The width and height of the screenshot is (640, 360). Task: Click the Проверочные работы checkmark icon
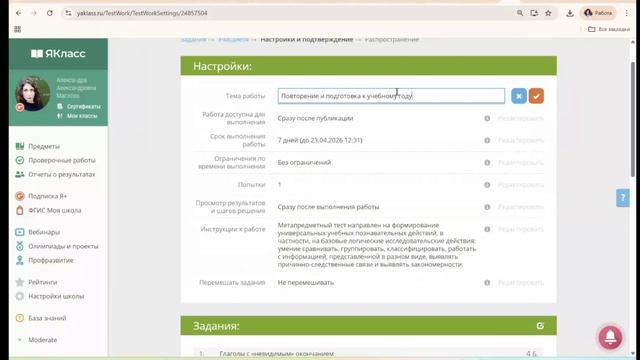point(20,160)
